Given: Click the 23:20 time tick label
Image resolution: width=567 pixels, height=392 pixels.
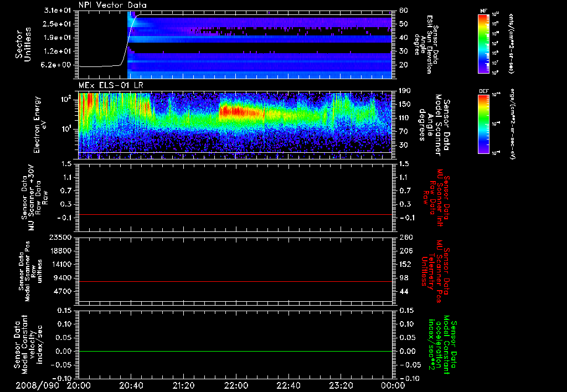Looking at the screenshot, I should pyautogui.click(x=341, y=386).
